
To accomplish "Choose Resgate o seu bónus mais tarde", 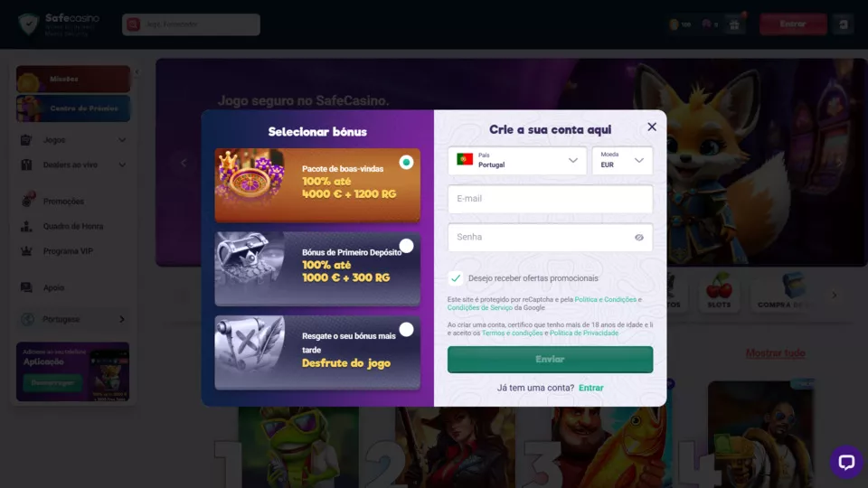I will click(406, 329).
